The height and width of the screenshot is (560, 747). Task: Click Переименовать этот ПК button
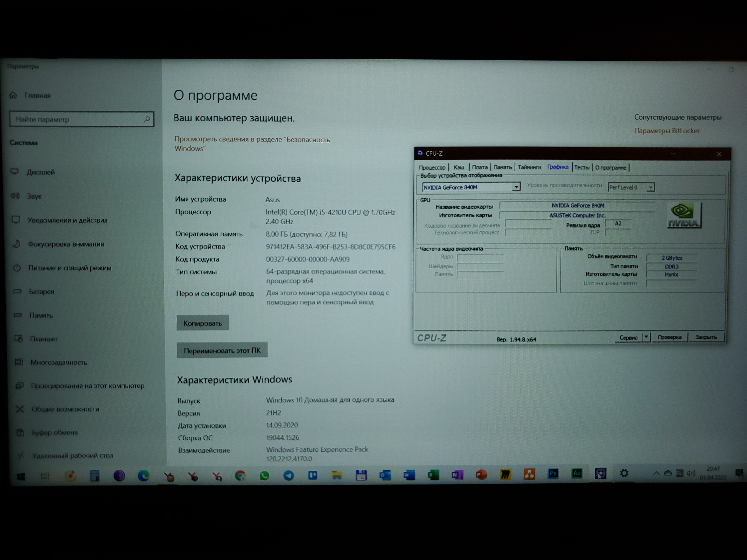222,350
